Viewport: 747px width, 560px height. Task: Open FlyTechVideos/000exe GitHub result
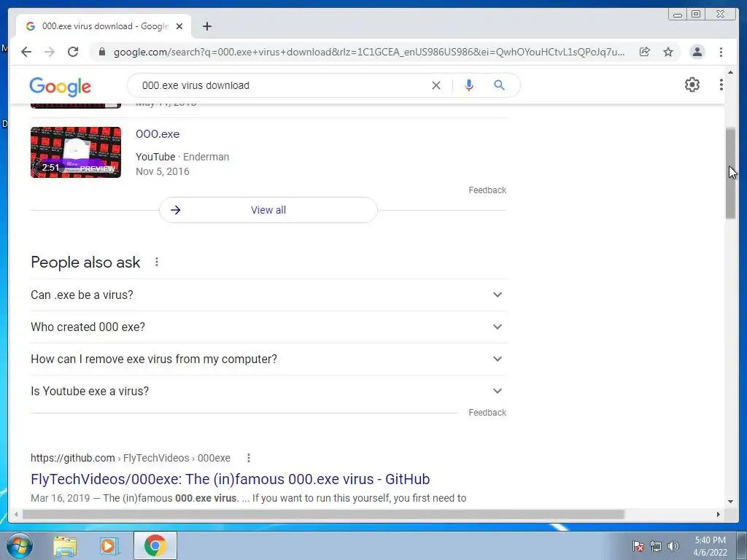tap(230, 479)
